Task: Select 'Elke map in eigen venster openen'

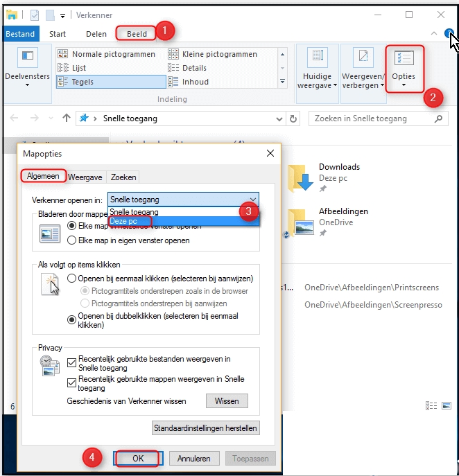Action: click(72, 240)
